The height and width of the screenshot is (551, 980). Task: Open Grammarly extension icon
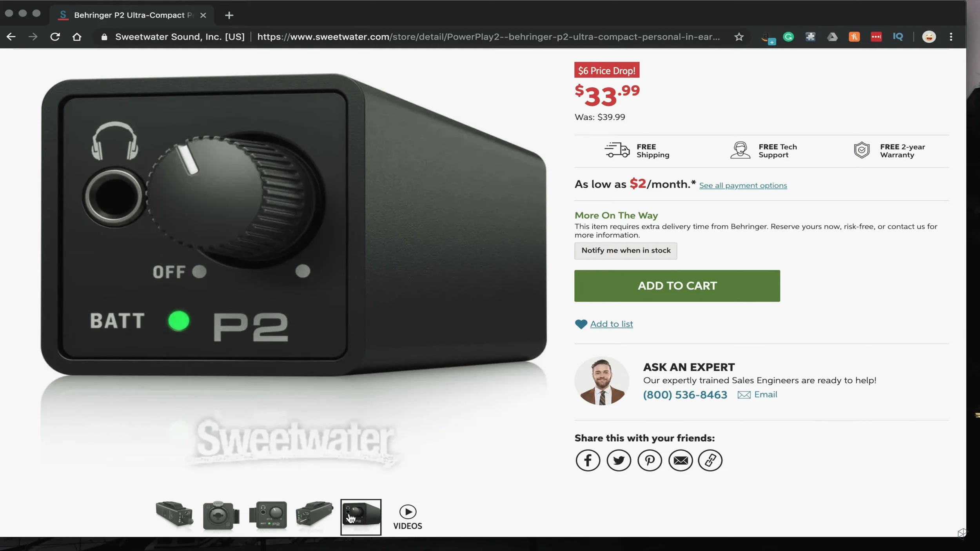pyautogui.click(x=788, y=37)
